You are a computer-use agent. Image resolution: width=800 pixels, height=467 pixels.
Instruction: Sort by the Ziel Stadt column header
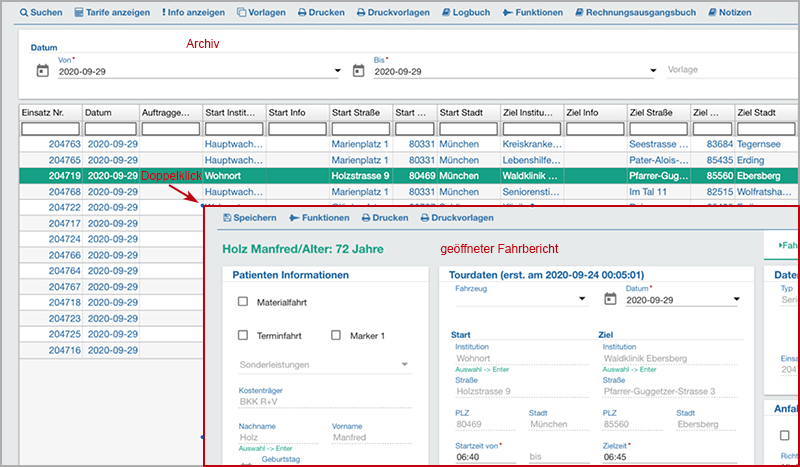(766, 113)
